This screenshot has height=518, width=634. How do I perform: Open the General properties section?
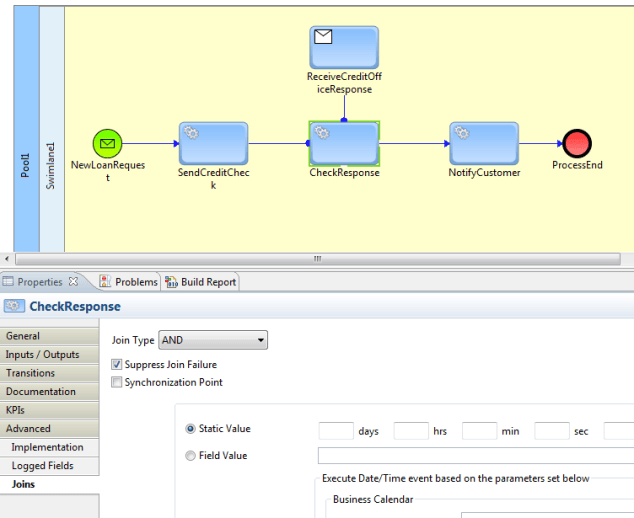(49, 336)
